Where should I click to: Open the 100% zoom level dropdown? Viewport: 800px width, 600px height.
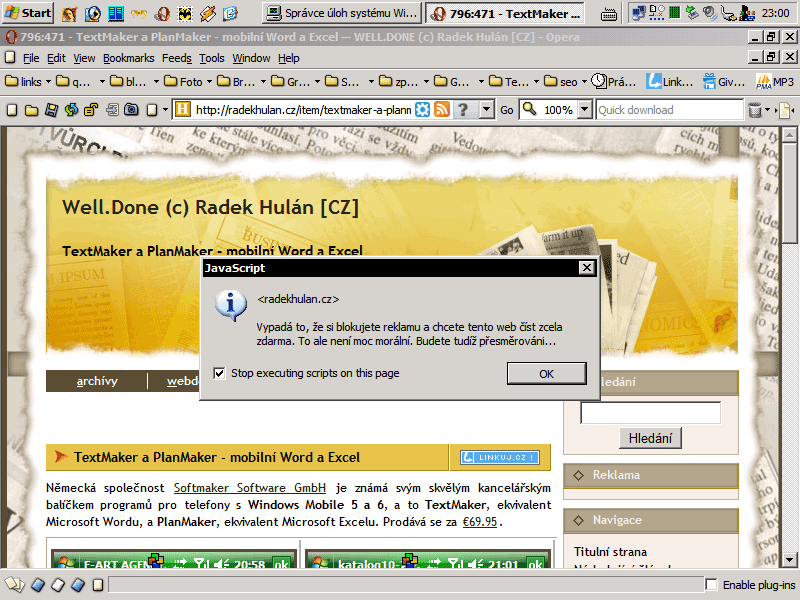585,110
